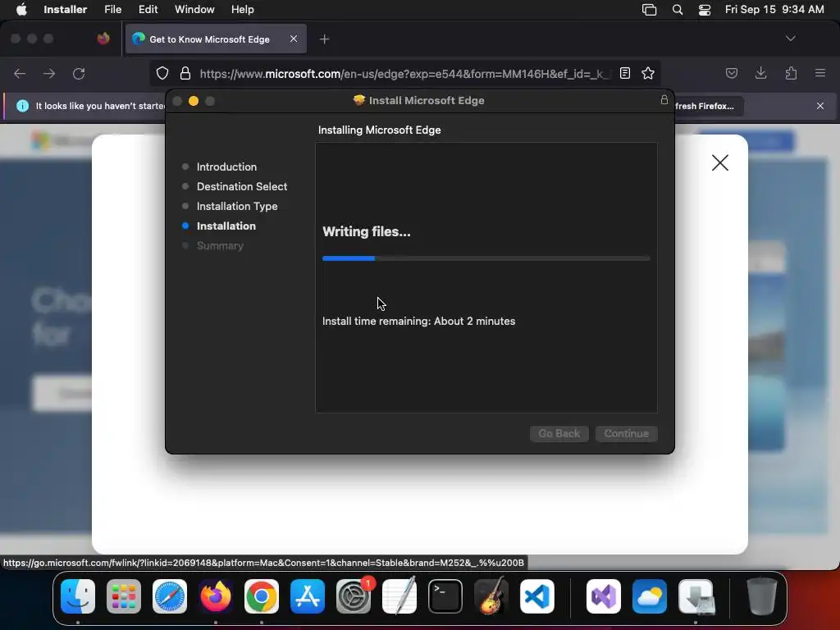Click the Refresh Firefox button in notification bar
The height and width of the screenshot is (630, 840).
tap(708, 106)
